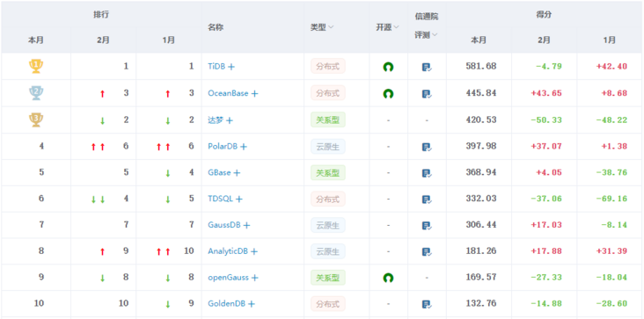Click the silver trophy icon for rank 2
Viewport: 644px width, 319px height.
pos(36,93)
